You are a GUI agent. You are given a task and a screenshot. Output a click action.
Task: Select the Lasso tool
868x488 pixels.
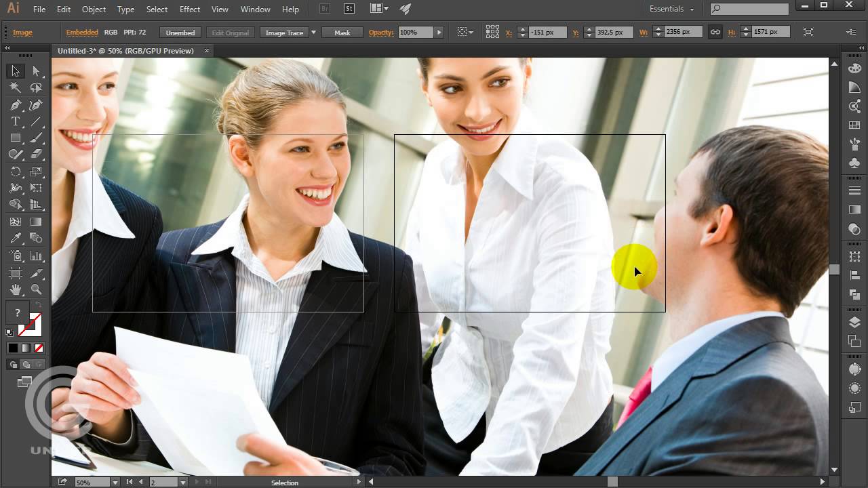[37, 87]
